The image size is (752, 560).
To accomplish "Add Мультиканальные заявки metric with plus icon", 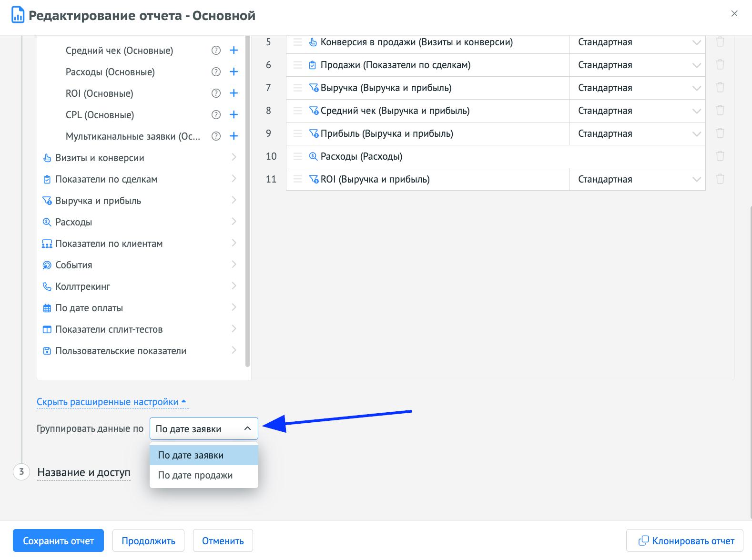I will coord(234,136).
